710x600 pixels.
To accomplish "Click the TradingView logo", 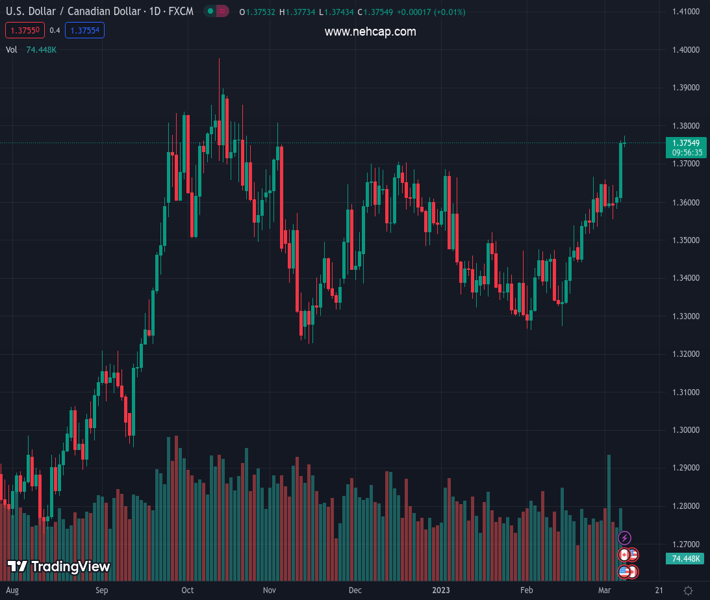I will [59, 566].
